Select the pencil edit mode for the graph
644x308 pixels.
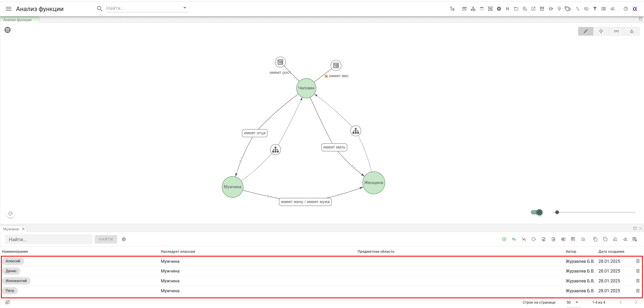pyautogui.click(x=585, y=31)
